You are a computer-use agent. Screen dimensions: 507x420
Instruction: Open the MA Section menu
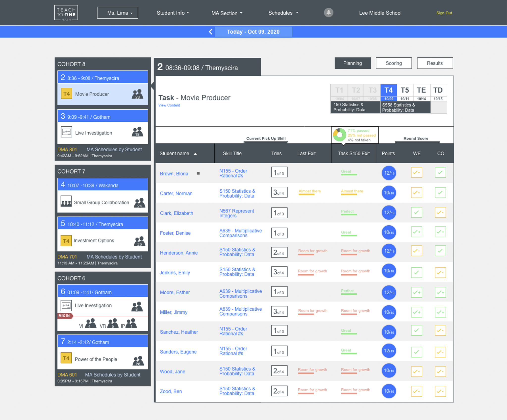(227, 13)
